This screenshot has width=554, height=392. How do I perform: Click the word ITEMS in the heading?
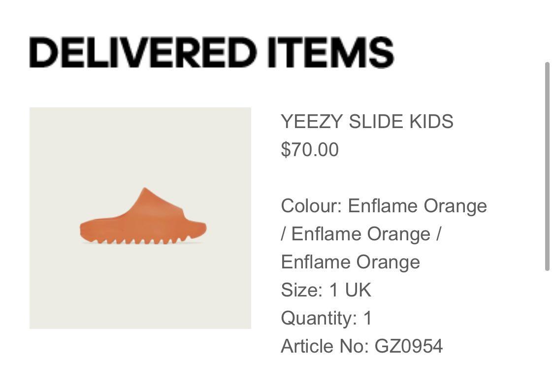(x=330, y=52)
